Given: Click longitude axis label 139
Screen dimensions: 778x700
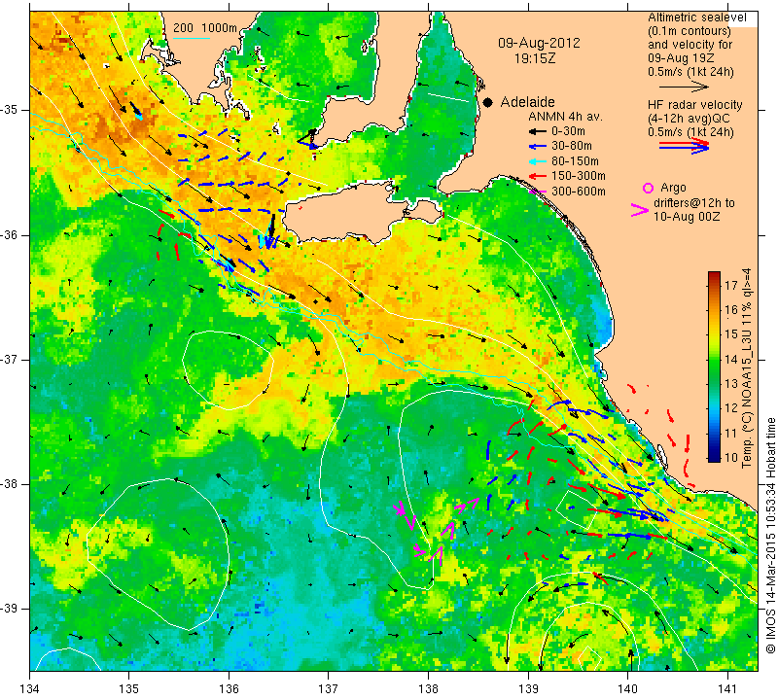Looking at the screenshot, I should [x=528, y=689].
